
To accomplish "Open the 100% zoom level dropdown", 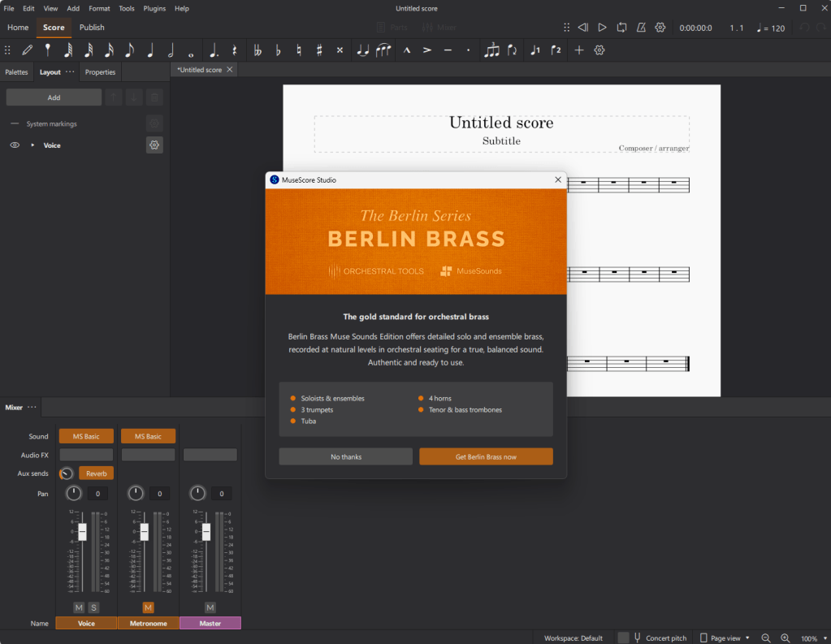I will point(813,638).
